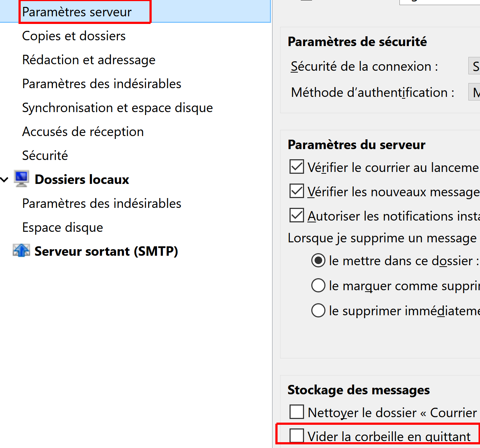Select 'le mettre dans ce dossier' radio
480x448 pixels.
pos(318,260)
